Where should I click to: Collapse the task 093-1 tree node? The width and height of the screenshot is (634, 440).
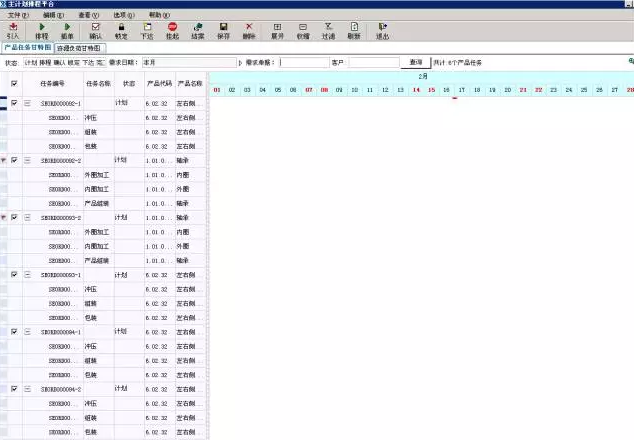click(27, 275)
